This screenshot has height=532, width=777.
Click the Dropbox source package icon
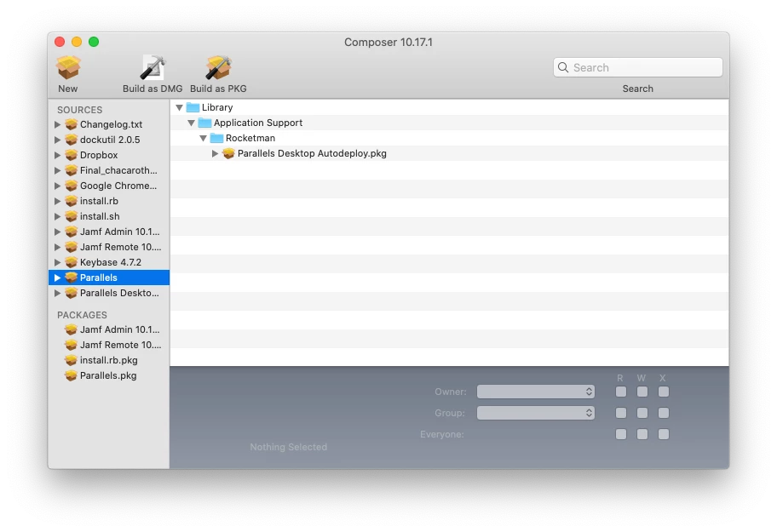point(72,155)
